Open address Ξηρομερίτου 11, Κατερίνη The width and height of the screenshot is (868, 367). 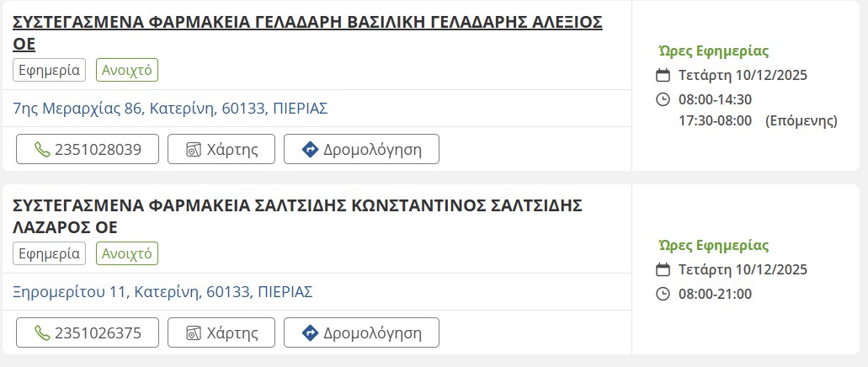pos(163,292)
